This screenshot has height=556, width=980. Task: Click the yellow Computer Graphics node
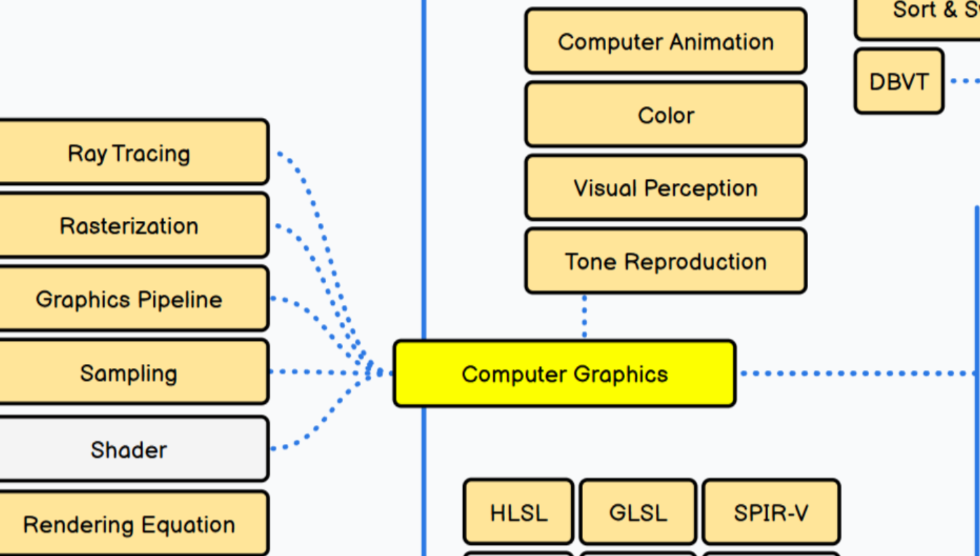[564, 374]
